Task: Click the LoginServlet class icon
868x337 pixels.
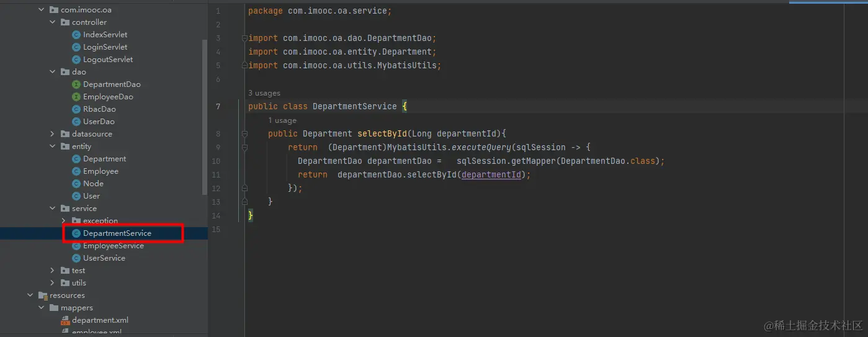Action: [76, 47]
